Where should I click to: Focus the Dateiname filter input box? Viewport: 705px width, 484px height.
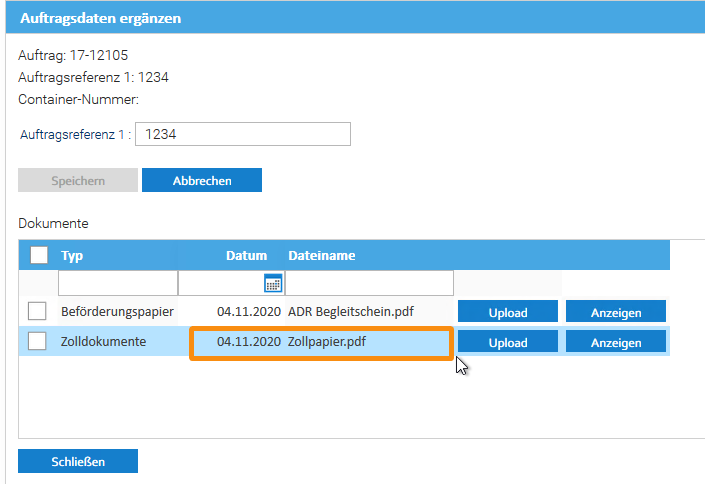pos(369,283)
